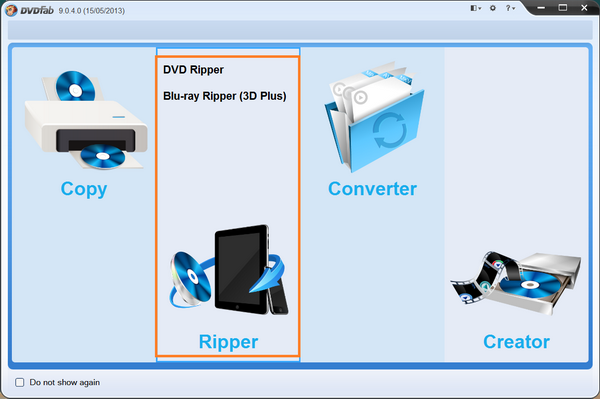
Task: Enable the Do not show again checkbox
Action: [20, 382]
